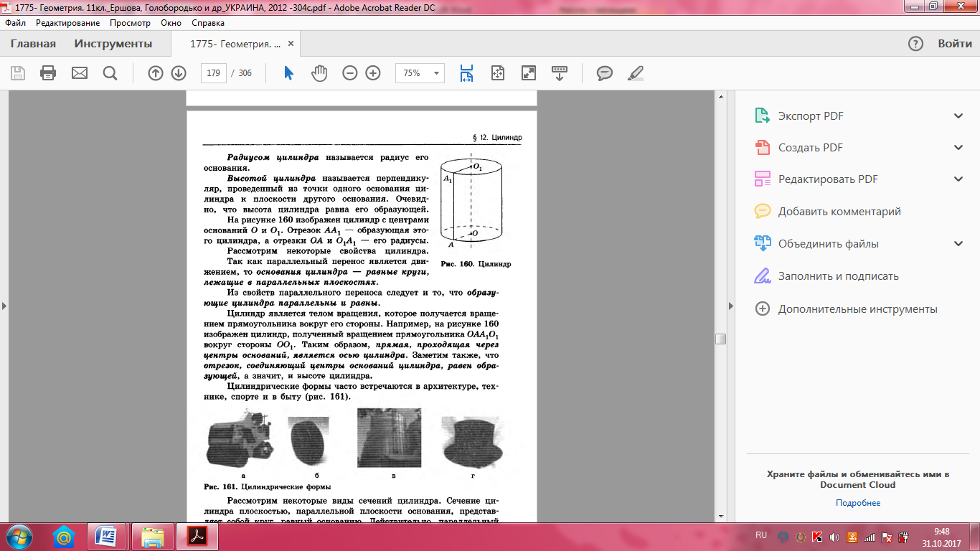Select the Hand pan tool

click(x=319, y=73)
